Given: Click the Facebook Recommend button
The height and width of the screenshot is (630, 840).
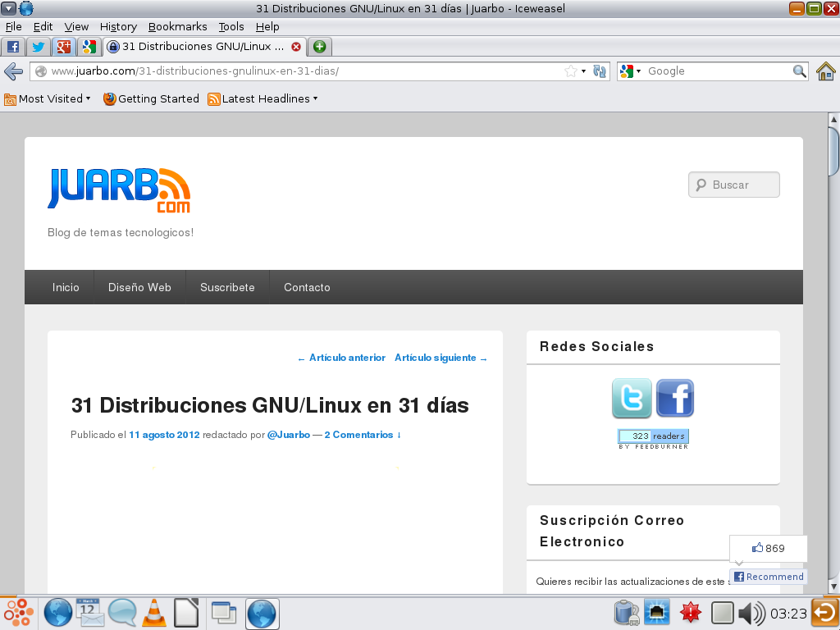Looking at the screenshot, I should point(768,577).
